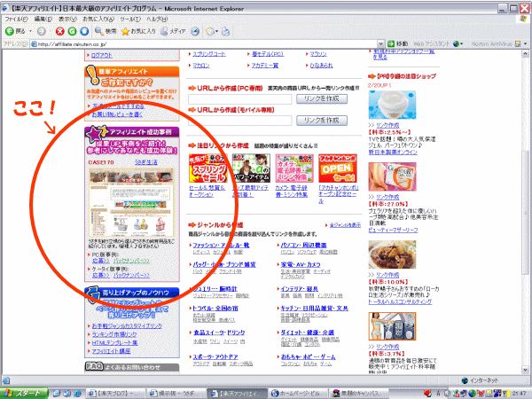Click the ログアウト link

[101, 55]
